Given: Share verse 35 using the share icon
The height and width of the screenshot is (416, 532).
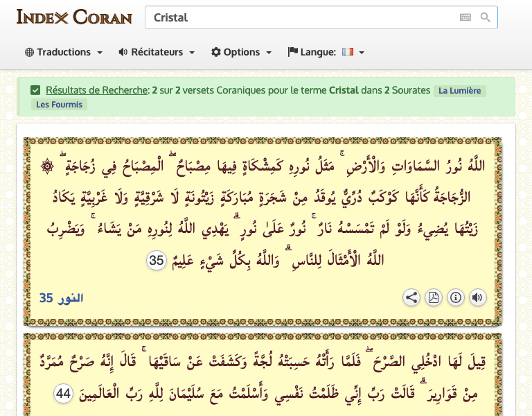Looking at the screenshot, I should coord(411,297).
